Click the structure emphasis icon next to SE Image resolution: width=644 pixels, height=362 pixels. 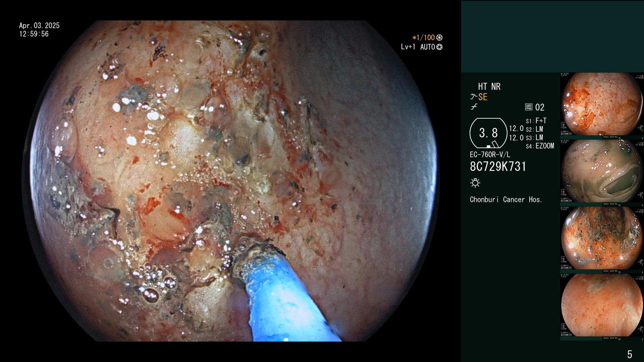pos(474,97)
